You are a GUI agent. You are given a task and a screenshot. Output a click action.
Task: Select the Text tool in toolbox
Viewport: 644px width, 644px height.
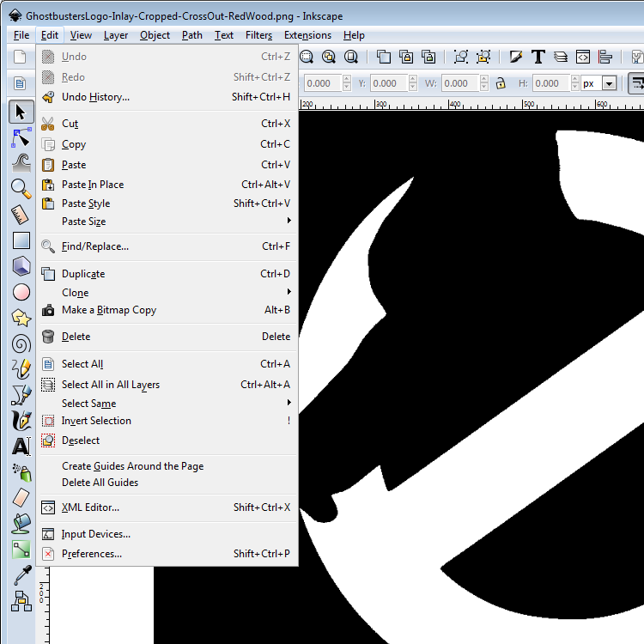point(21,447)
